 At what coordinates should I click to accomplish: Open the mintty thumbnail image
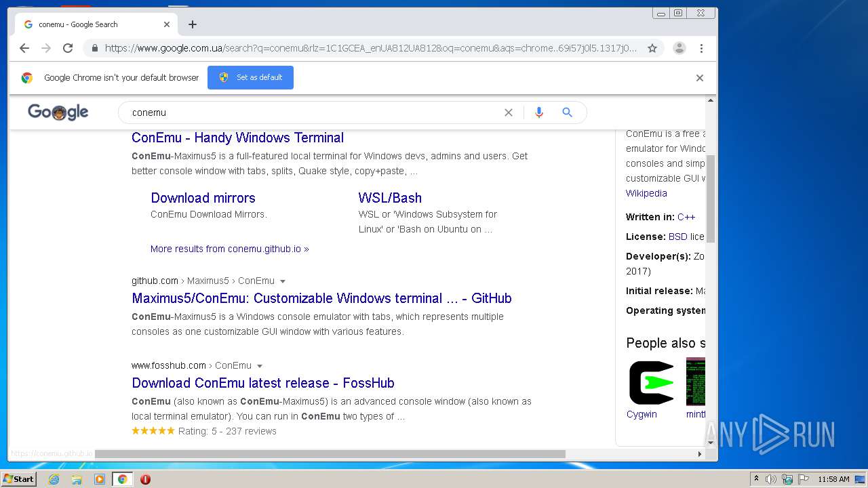coord(696,382)
